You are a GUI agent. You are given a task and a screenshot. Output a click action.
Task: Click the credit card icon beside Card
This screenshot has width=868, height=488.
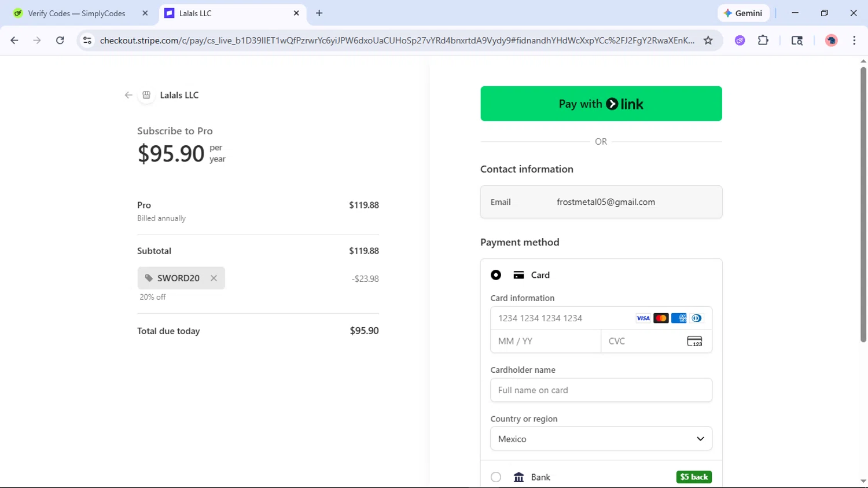[x=518, y=275]
